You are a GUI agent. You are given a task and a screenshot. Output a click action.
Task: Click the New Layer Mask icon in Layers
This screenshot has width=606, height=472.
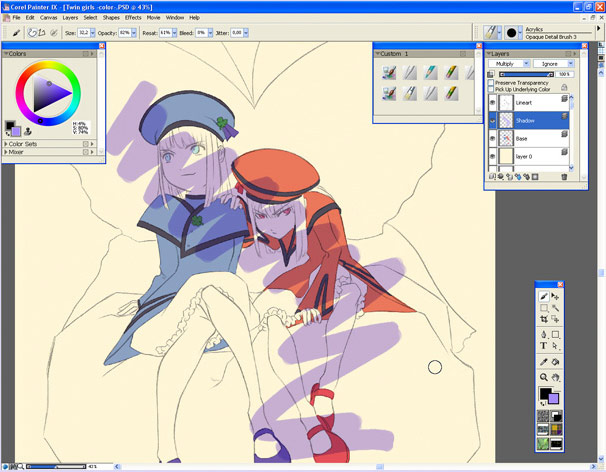point(535,177)
